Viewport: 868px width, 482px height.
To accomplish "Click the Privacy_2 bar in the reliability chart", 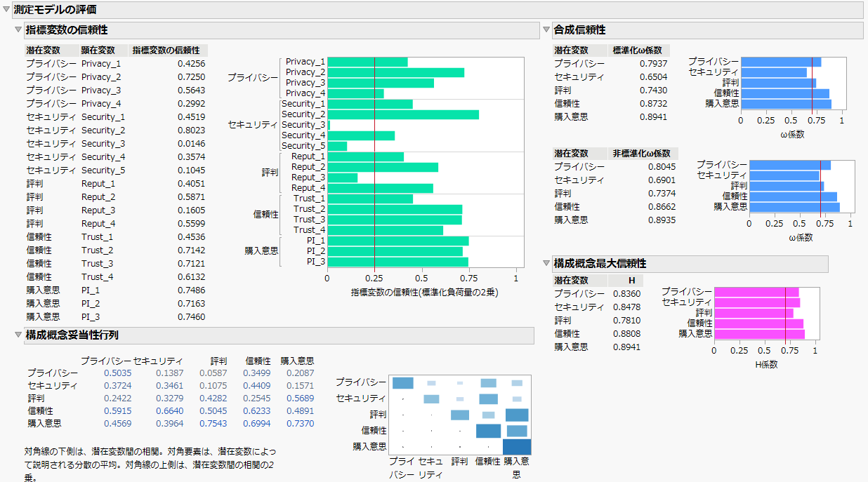I will point(395,72).
